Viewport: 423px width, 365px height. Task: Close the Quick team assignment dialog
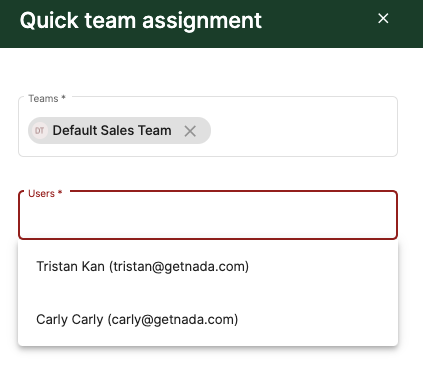coord(383,18)
